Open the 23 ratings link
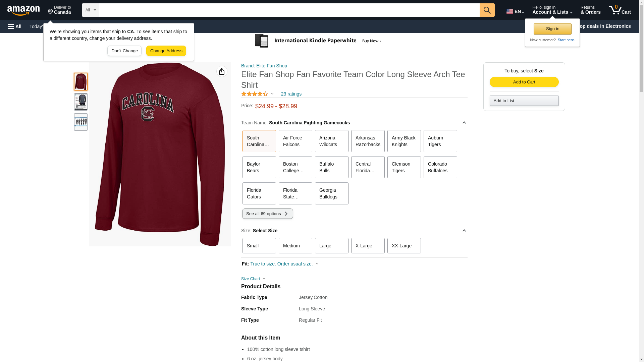644x362 pixels. pos(291,94)
